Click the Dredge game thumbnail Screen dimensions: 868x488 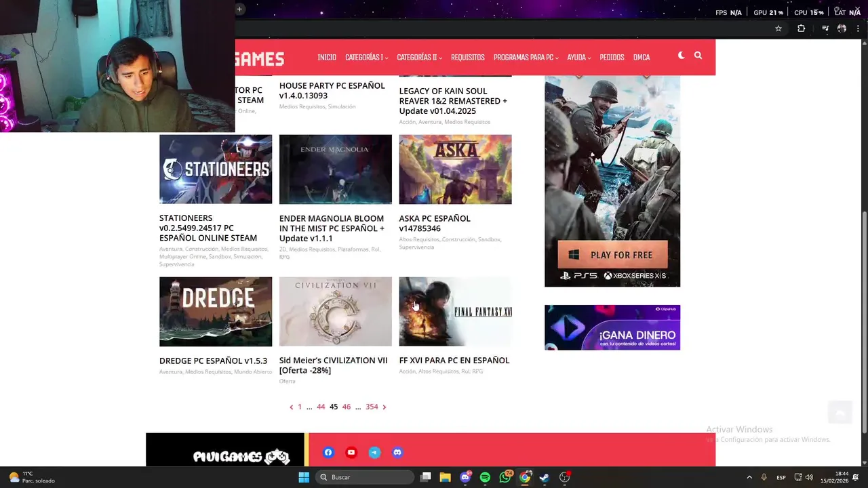coord(216,311)
